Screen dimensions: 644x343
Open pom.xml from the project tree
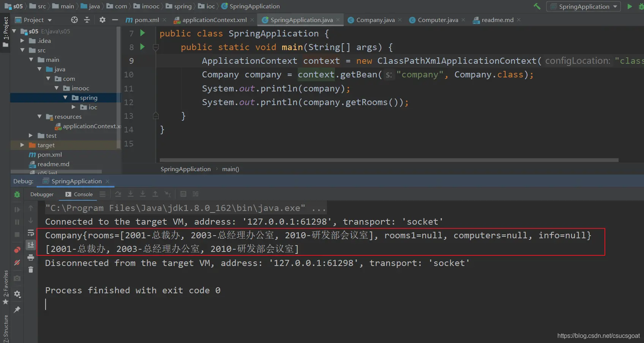49,154
